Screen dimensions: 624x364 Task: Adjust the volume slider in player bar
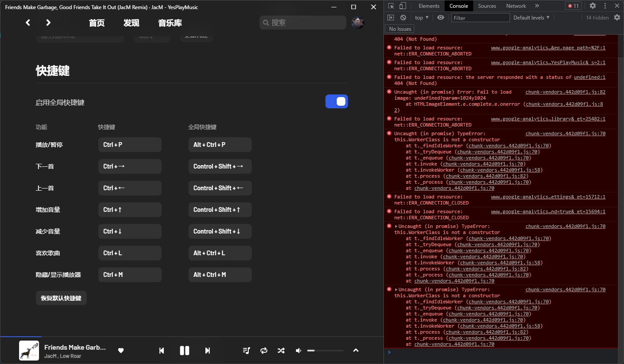pos(325,351)
